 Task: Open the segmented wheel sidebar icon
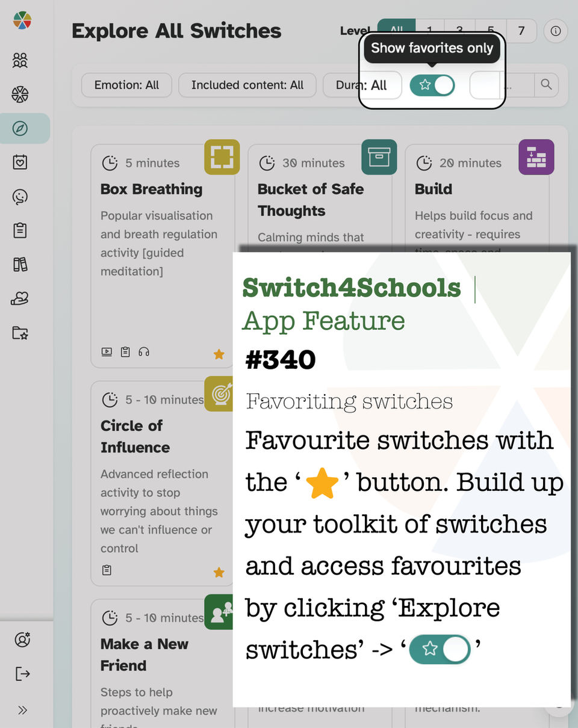20,94
